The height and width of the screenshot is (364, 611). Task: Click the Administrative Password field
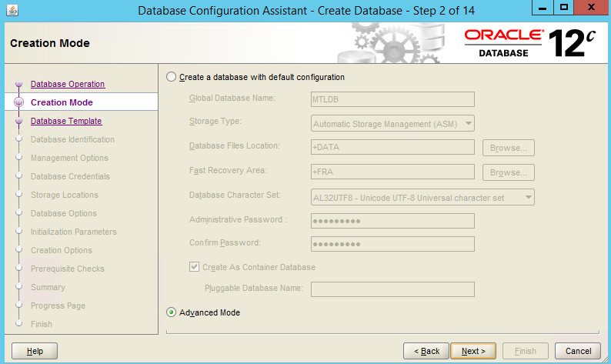[392, 221]
